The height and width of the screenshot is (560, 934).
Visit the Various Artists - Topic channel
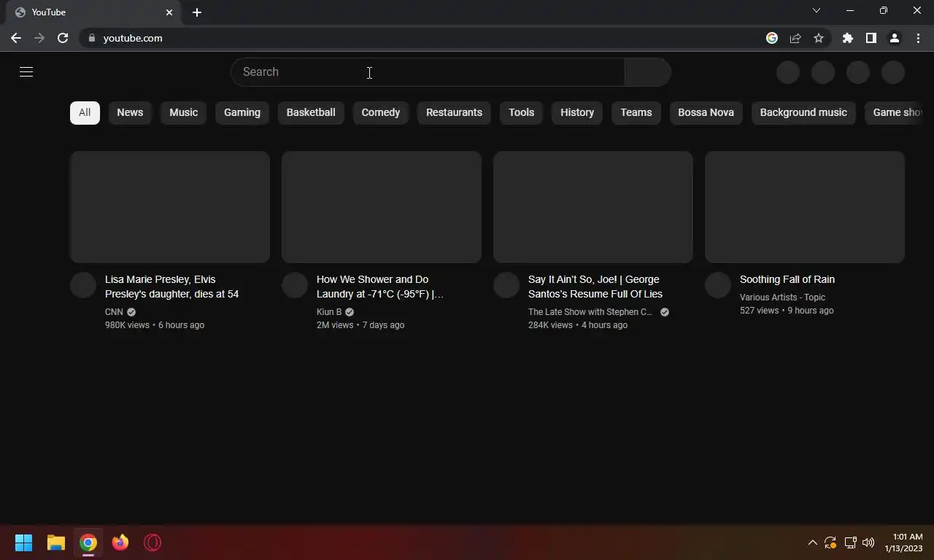tap(782, 297)
